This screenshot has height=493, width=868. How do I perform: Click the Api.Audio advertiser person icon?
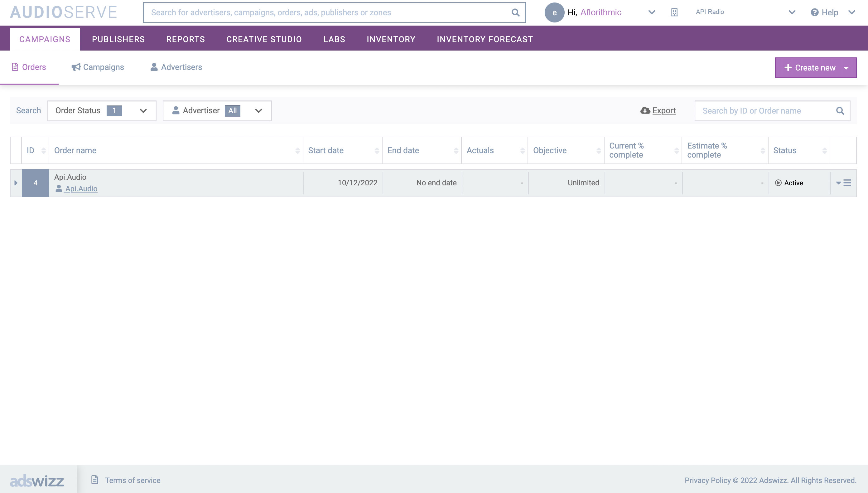pos(59,188)
